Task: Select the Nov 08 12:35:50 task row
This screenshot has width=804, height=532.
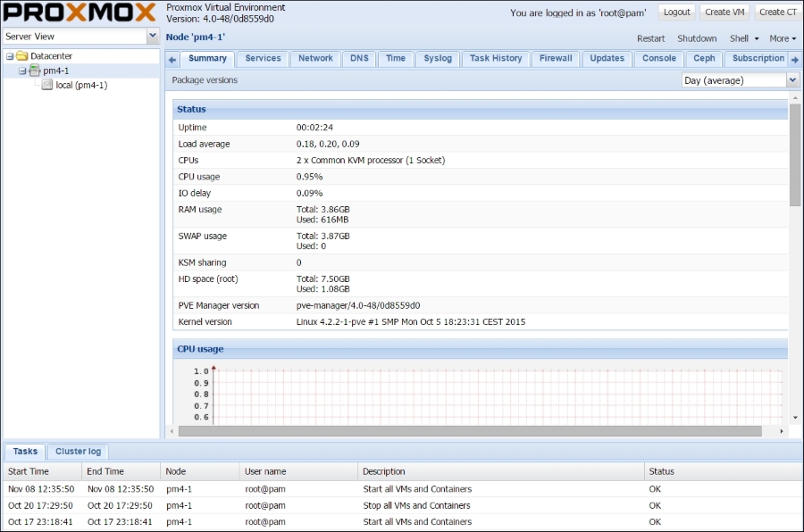Action: click(402, 489)
